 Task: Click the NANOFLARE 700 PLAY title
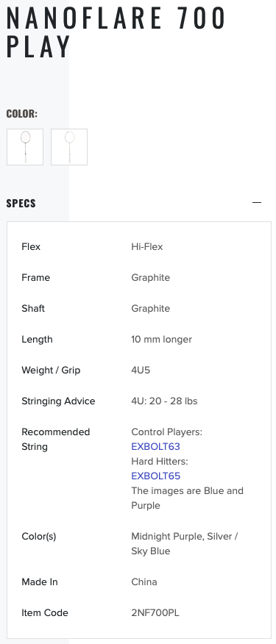click(116, 32)
